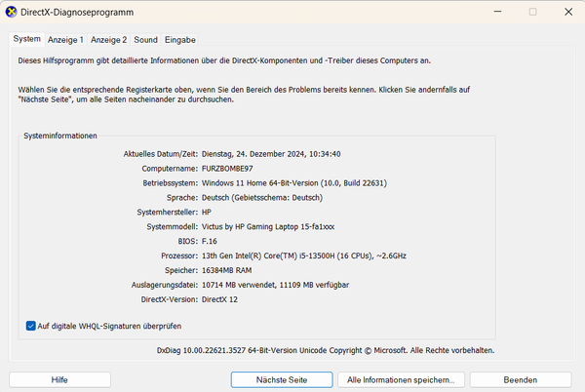
Task: Click Alle Informationen speichern button
Action: 401,379
